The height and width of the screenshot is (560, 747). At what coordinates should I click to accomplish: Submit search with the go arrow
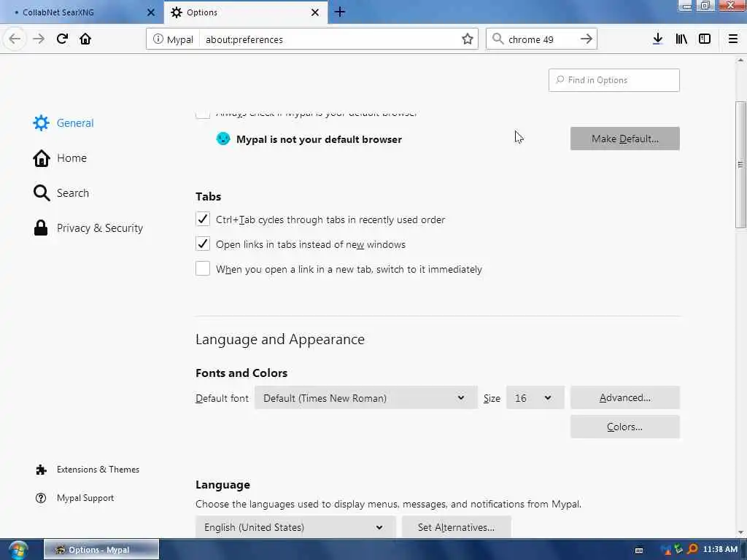pos(587,39)
